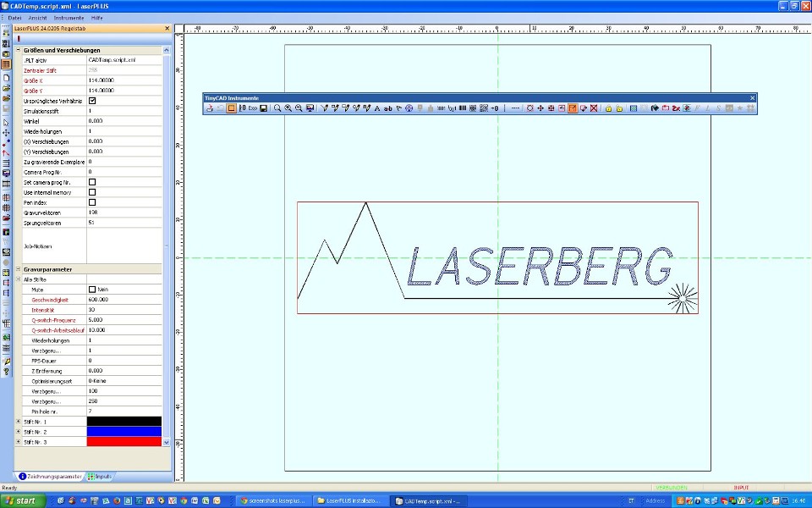
Task: Click the Intensität value field
Action: point(124,310)
